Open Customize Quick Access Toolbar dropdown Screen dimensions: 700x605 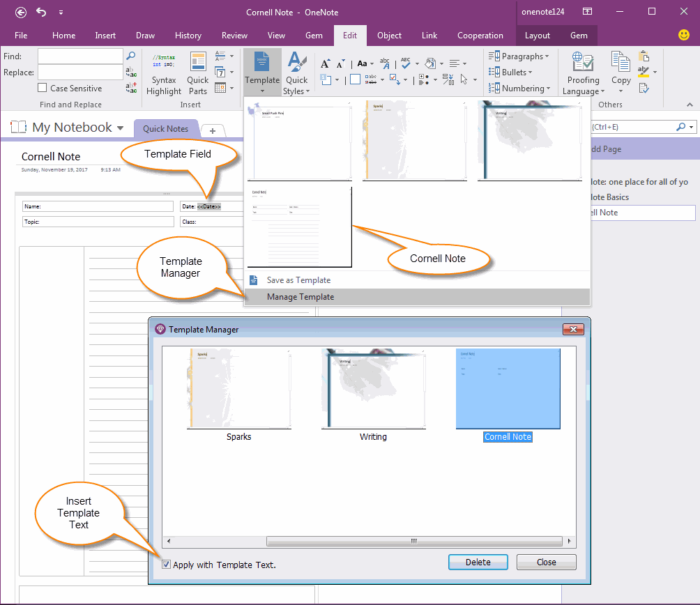point(61,13)
